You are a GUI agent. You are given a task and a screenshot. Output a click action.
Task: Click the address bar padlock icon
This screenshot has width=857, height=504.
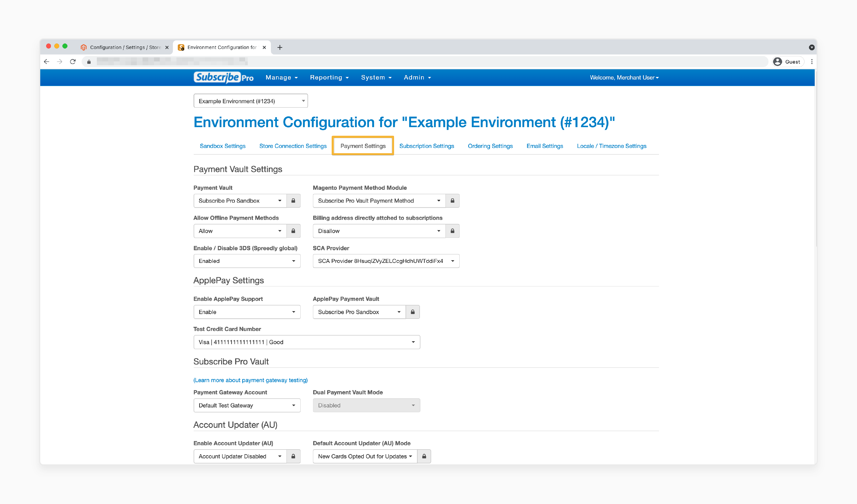89,62
